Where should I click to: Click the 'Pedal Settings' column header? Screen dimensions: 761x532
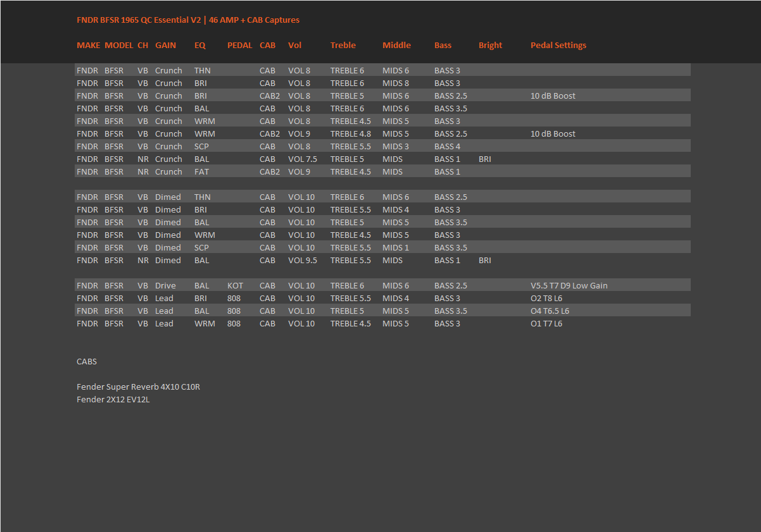click(x=558, y=45)
